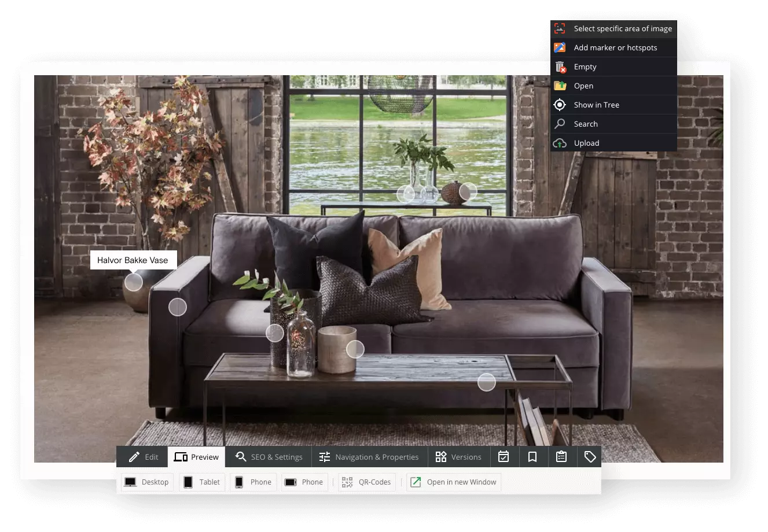Click the bookmark icon in the toolbar
Viewport: 768px width, 532px height.
(532, 457)
